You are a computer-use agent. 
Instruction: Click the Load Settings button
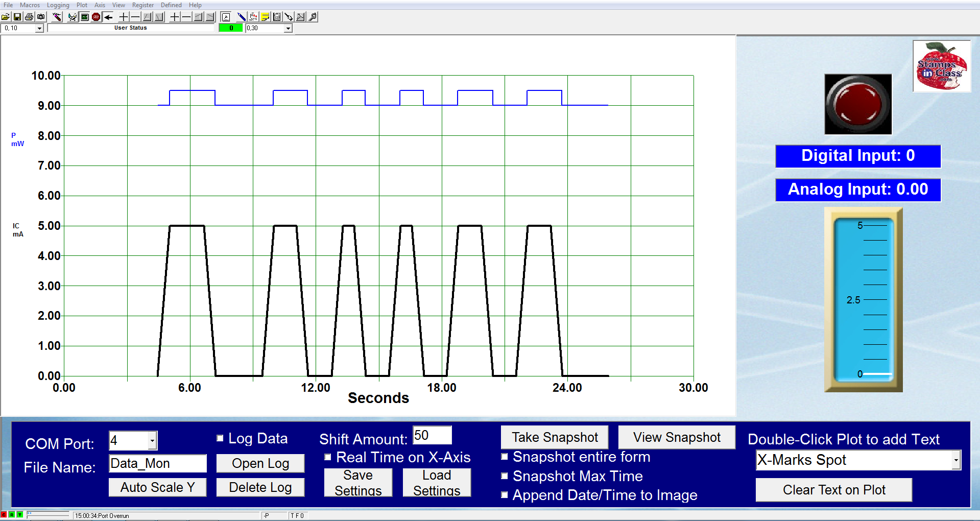[x=437, y=483]
